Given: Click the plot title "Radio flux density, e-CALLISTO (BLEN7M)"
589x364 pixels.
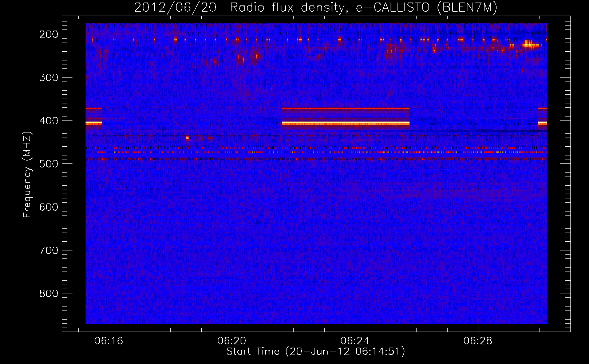Looking at the screenshot, I should [x=363, y=8].
